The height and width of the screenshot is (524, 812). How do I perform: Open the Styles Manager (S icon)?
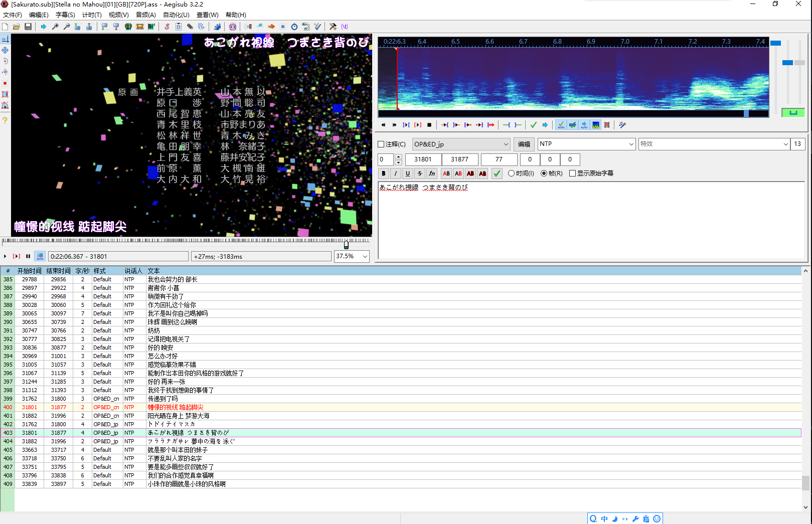[x=167, y=27]
